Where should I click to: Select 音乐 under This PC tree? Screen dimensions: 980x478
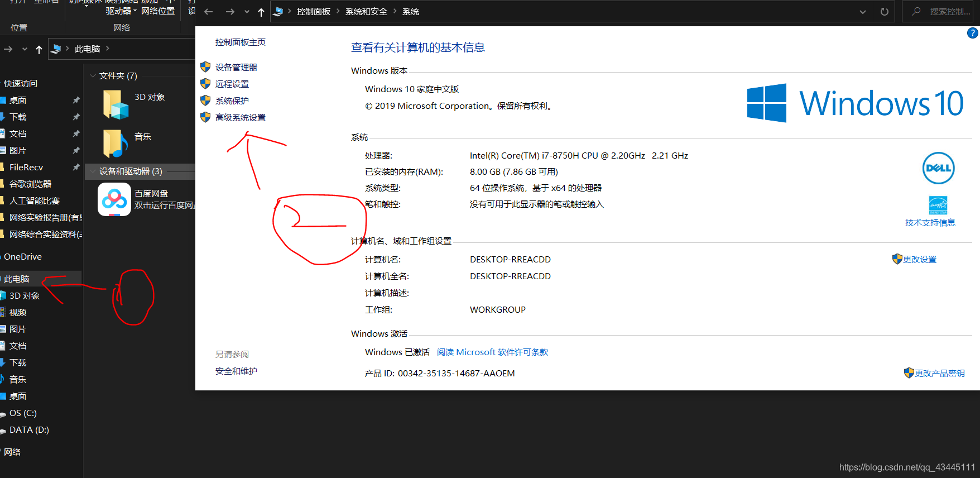(18, 379)
